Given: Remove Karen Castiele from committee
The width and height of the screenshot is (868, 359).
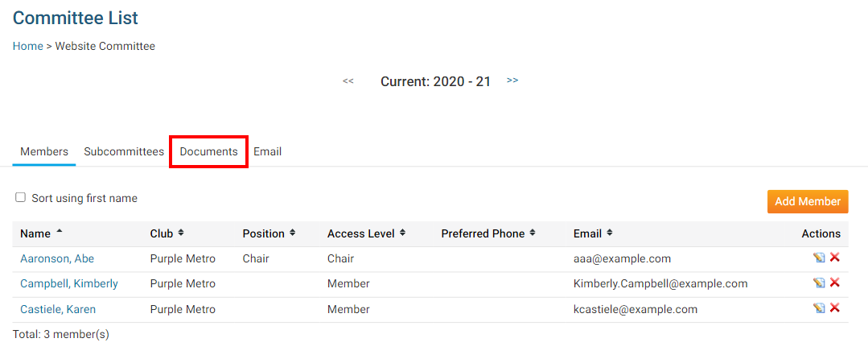Looking at the screenshot, I should click(x=835, y=308).
